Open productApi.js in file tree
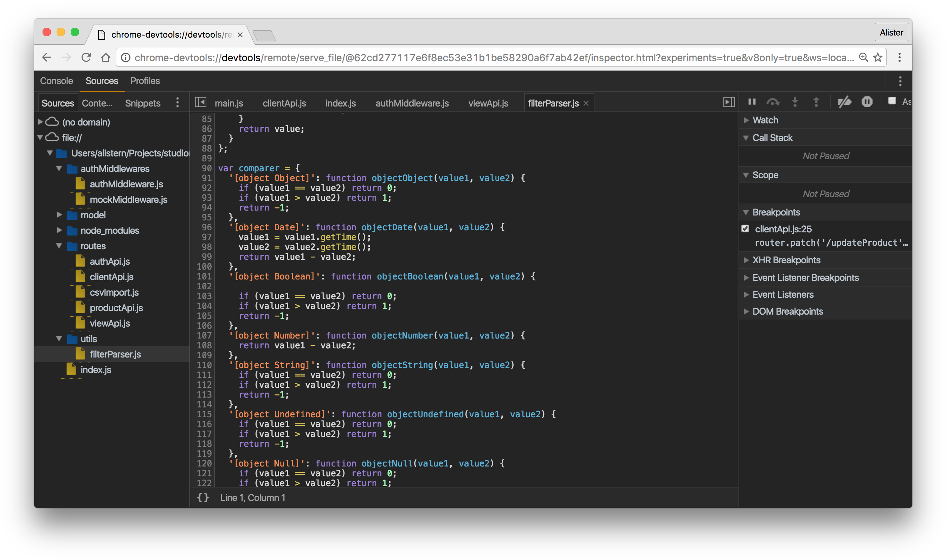946x560 pixels. [116, 308]
